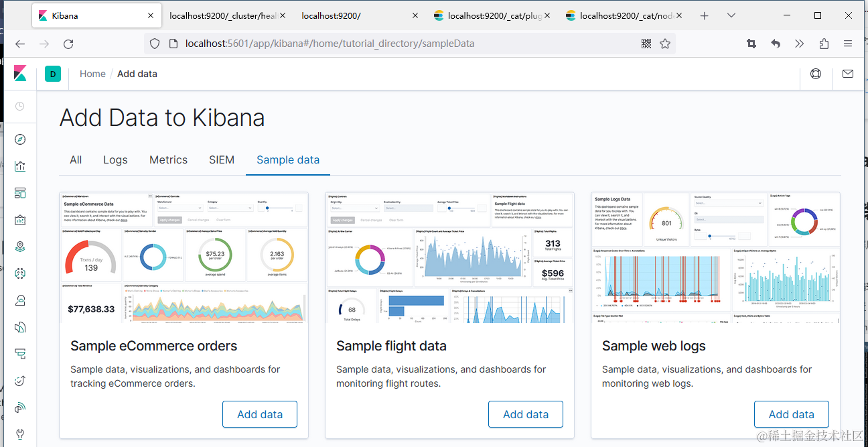The width and height of the screenshot is (868, 447).
Task: Click the 'Sample flight data' heading
Action: [x=391, y=346]
